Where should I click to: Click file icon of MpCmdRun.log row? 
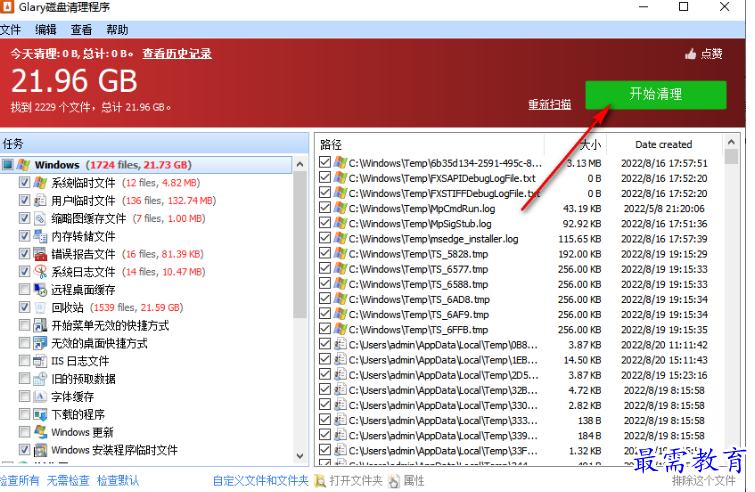[x=340, y=208]
